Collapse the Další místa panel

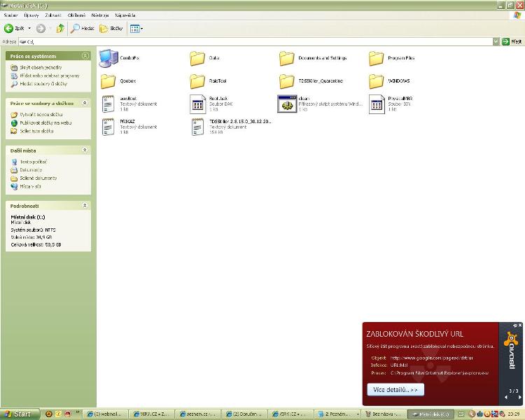point(85,150)
